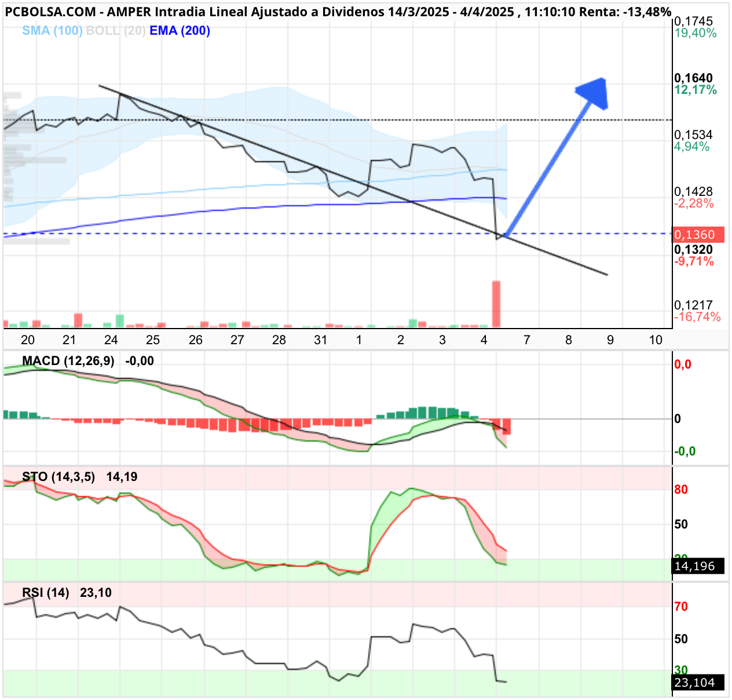This screenshot has height=700, width=732.
Task: Click the STO (14,3,5) indicator label
Action: click(x=58, y=477)
